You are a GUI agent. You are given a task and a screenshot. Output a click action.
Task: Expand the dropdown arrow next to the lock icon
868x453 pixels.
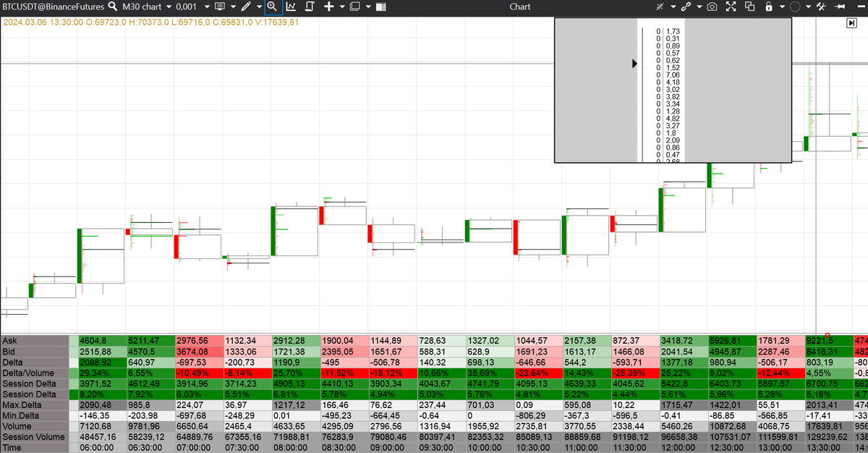(782, 7)
